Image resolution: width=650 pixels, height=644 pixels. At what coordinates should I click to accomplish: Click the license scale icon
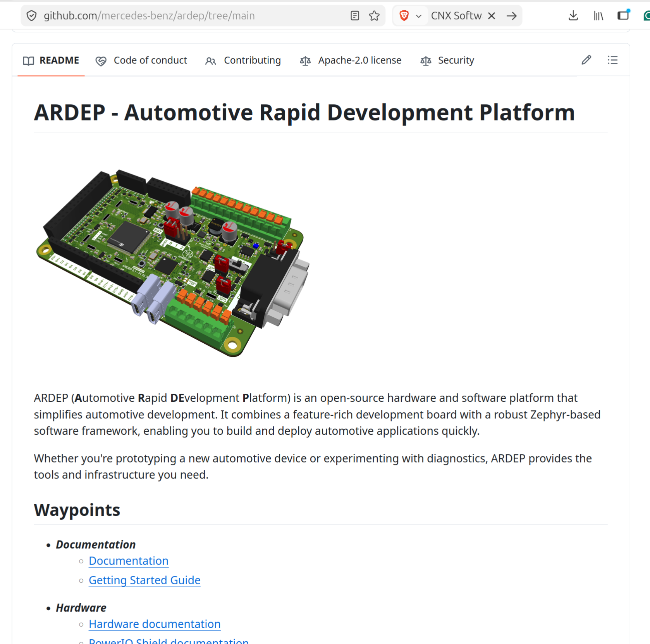pos(305,61)
